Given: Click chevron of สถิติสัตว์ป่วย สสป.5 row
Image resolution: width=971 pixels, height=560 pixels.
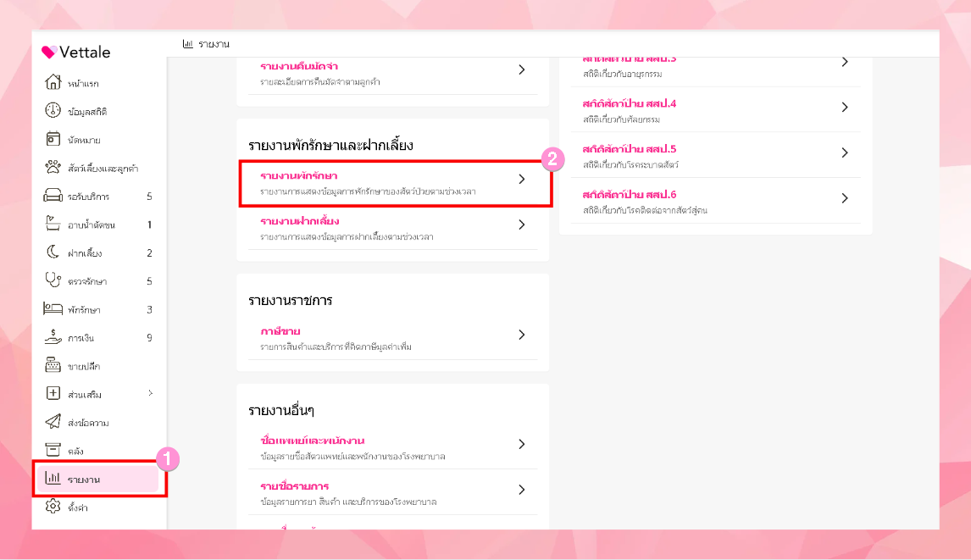Looking at the screenshot, I should point(845,152).
